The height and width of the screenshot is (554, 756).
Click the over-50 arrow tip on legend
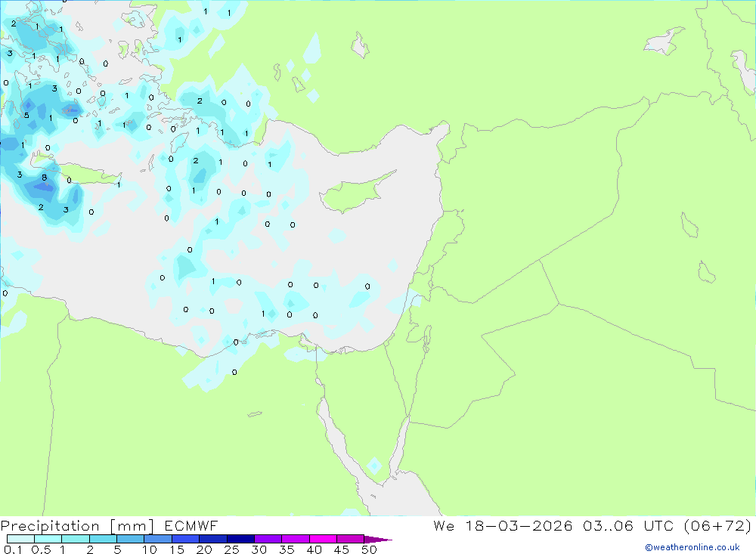(x=378, y=540)
